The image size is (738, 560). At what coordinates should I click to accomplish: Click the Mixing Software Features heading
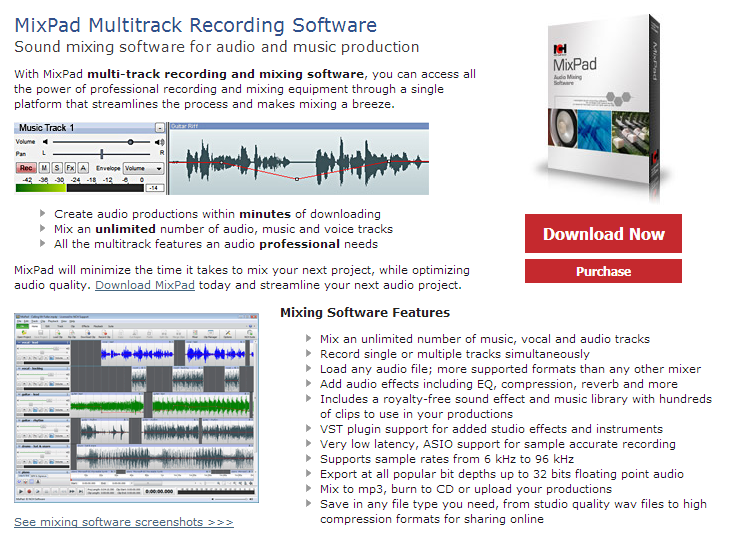(x=365, y=312)
